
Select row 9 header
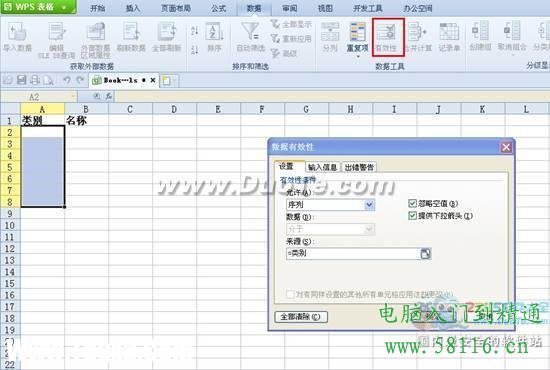[10, 214]
